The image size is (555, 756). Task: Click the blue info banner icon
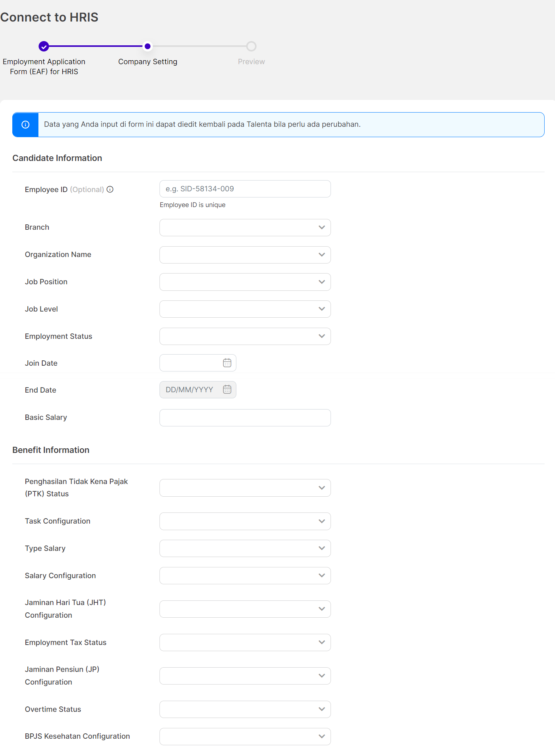[x=25, y=124]
